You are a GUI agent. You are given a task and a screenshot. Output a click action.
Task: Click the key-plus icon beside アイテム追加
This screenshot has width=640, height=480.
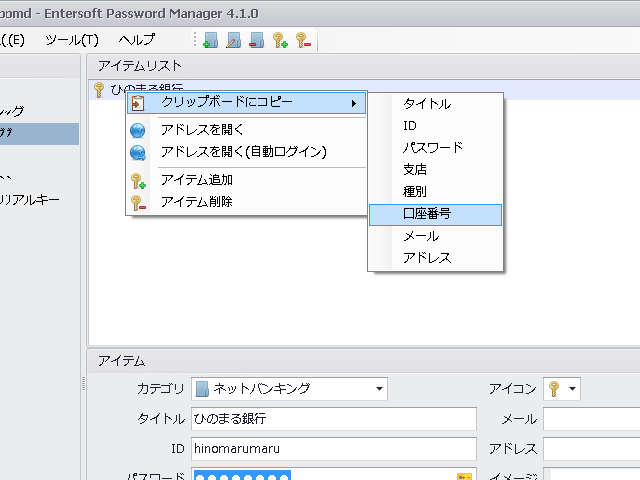(x=138, y=181)
